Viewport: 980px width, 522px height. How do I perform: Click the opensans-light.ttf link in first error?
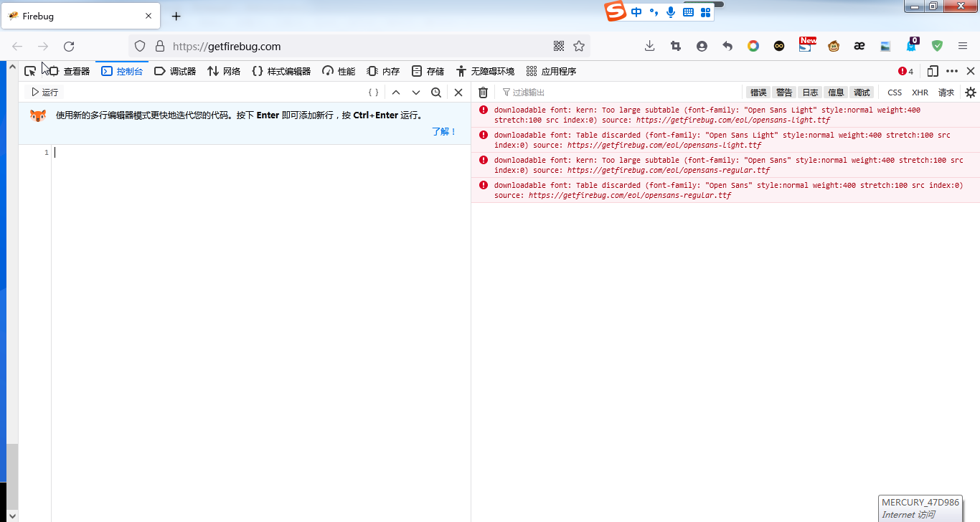click(733, 120)
